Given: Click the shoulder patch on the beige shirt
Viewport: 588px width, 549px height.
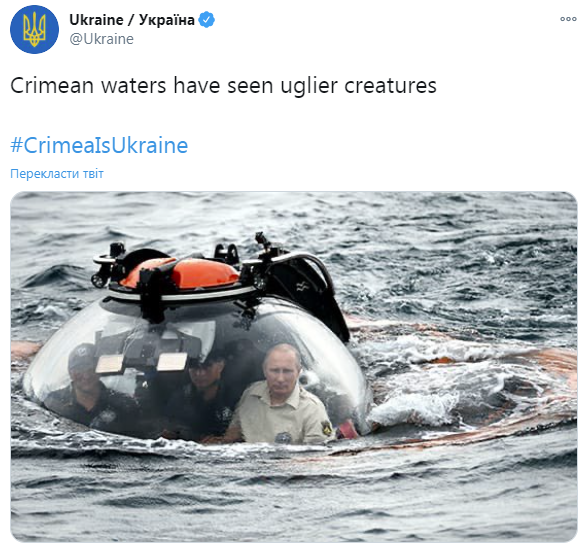Looking at the screenshot, I should pos(326,428).
